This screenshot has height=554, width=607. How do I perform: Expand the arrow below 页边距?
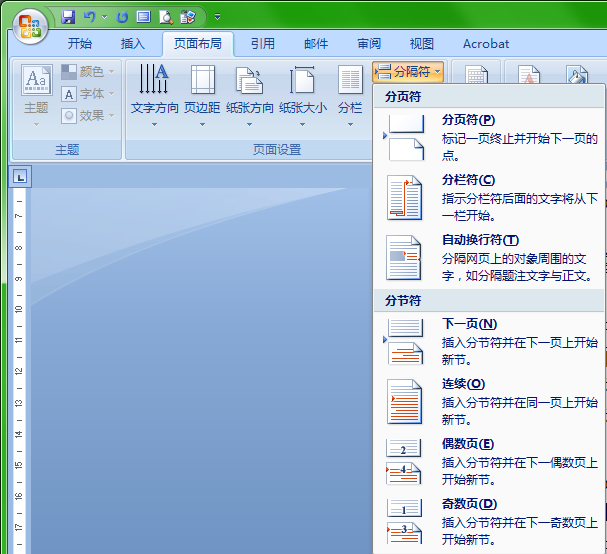coord(202,125)
